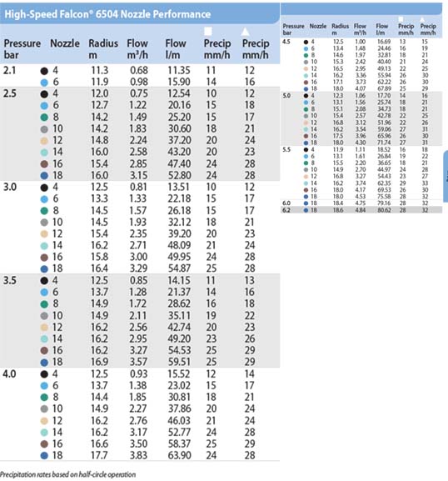Click the square precipitation icon in header
448x481 pixels.
208,32
